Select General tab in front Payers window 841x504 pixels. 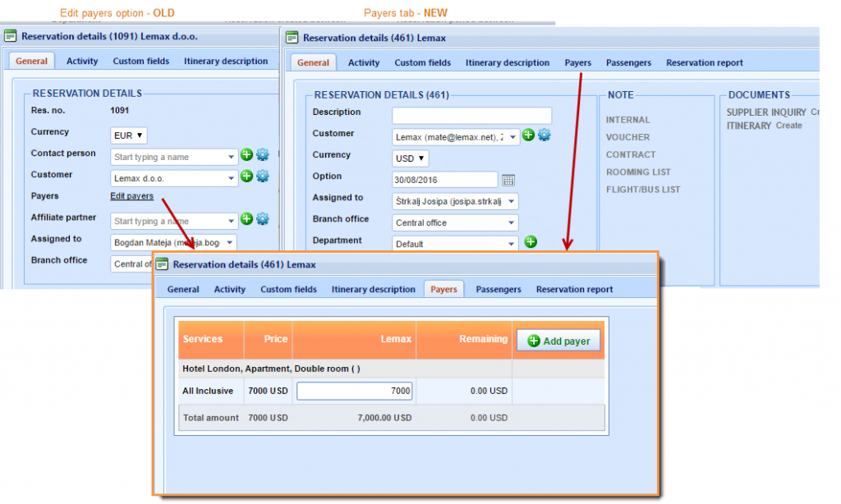(x=183, y=290)
